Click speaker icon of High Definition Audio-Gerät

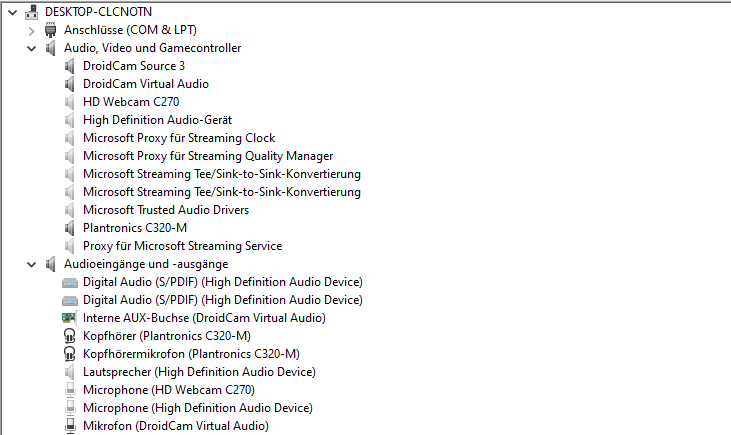[69, 120]
